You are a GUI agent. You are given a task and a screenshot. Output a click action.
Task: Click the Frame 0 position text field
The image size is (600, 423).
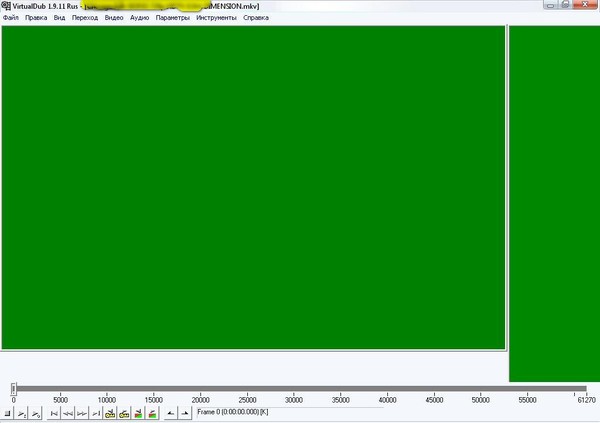290,412
